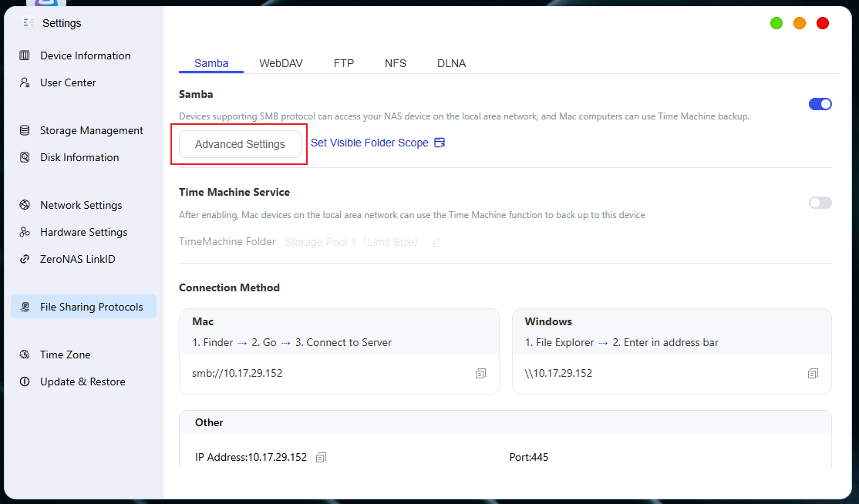
Task: Click the green window control button
Action: pos(776,23)
